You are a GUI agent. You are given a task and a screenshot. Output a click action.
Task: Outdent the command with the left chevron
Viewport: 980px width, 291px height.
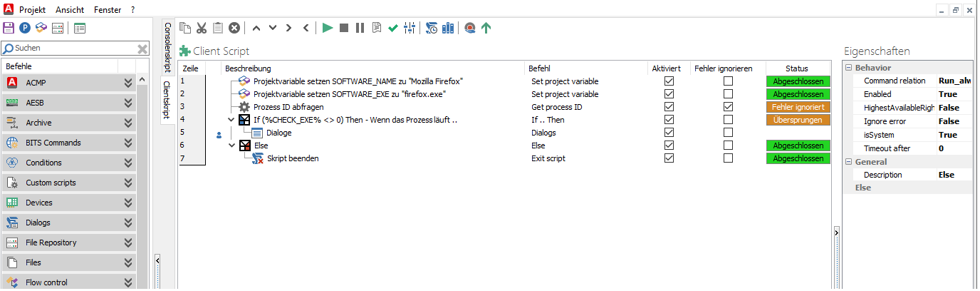tap(305, 28)
